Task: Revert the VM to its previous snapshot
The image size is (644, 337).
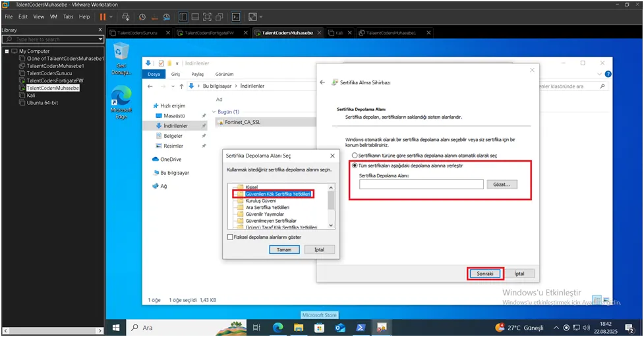Action: (x=154, y=17)
